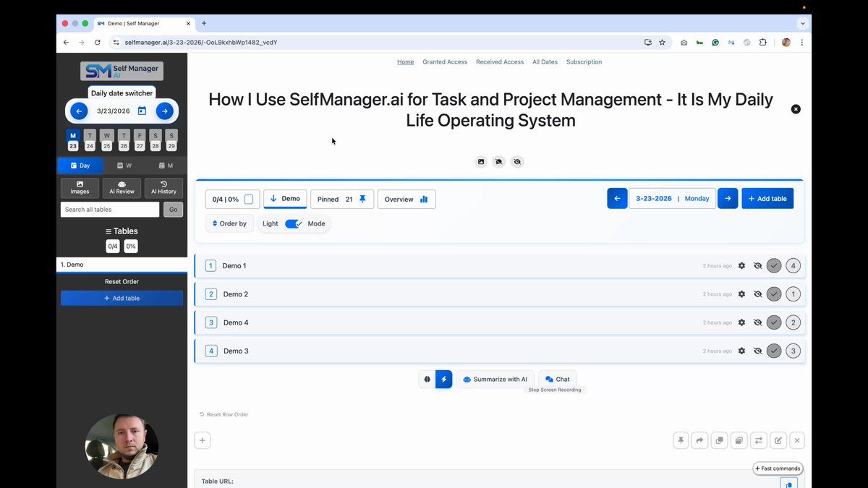868x488 pixels.
Task: Open the calendar date picker icon
Action: (142, 111)
